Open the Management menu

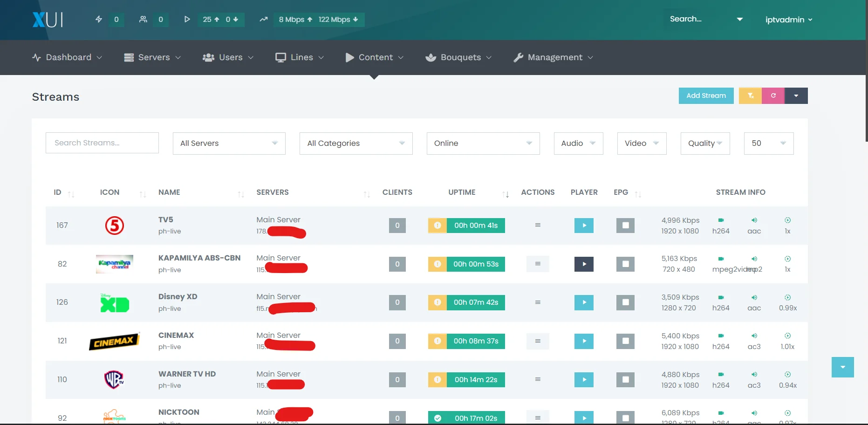(x=554, y=57)
